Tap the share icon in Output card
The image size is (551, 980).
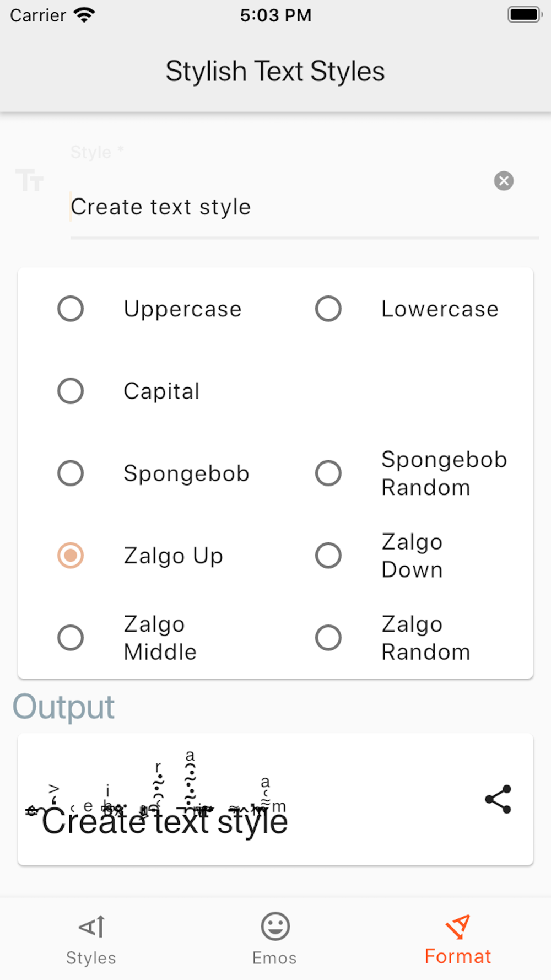[x=499, y=799]
